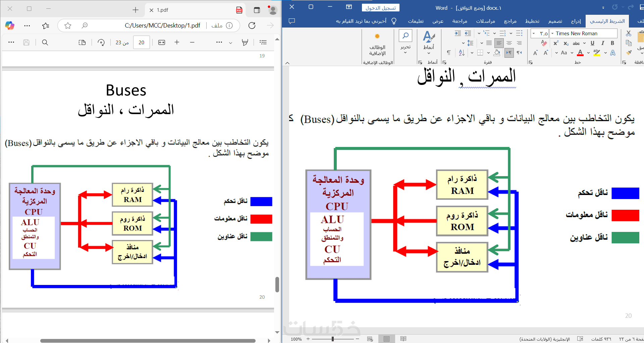Image resolution: width=644 pixels, height=343 pixels.
Task: Switch to the 1.pdf browser tab
Action: coord(195,10)
